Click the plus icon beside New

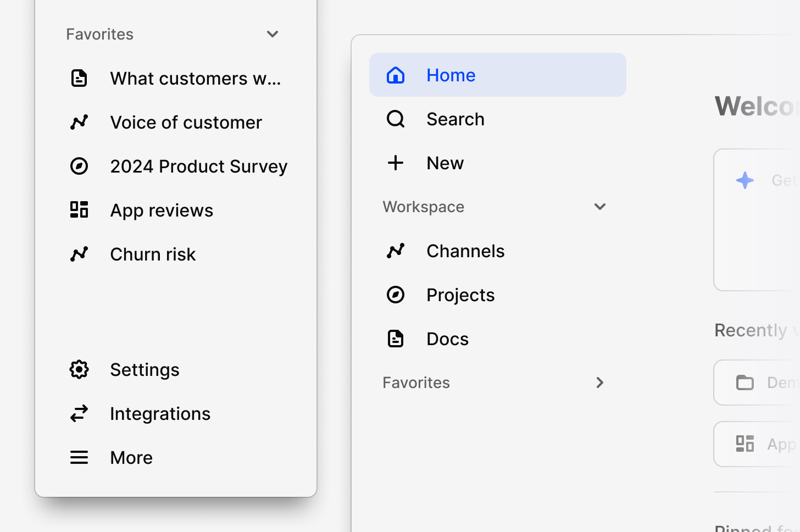[x=396, y=163]
